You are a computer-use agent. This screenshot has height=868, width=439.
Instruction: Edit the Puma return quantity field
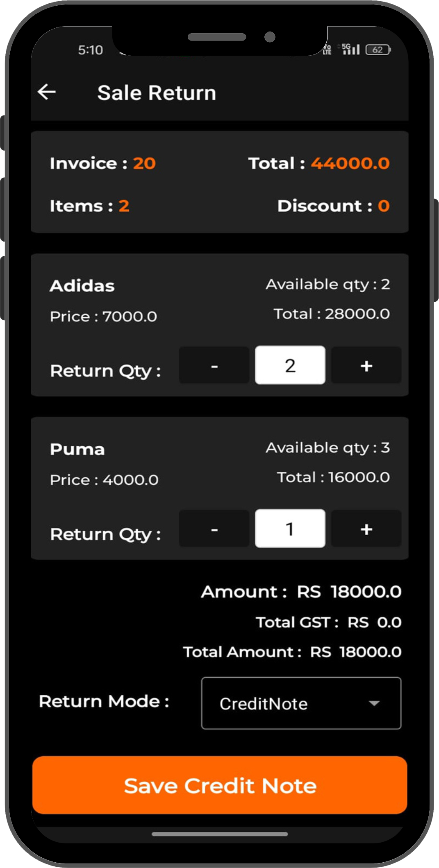(290, 529)
